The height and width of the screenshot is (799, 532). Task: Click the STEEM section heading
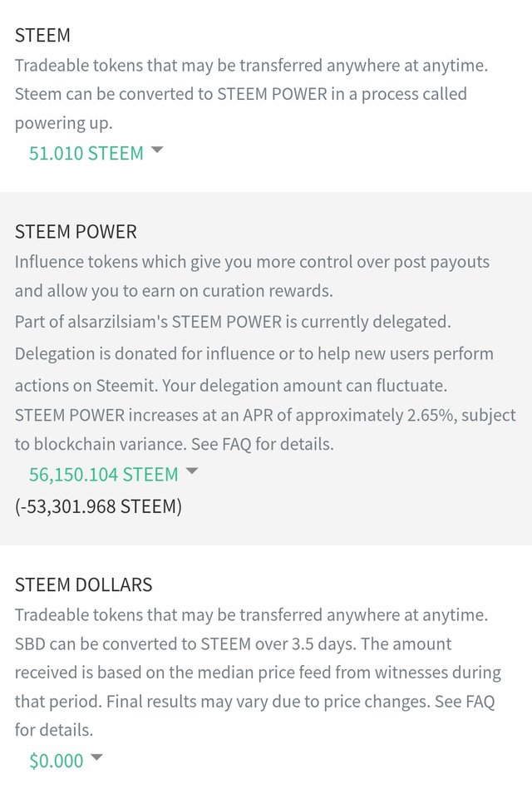click(42, 36)
